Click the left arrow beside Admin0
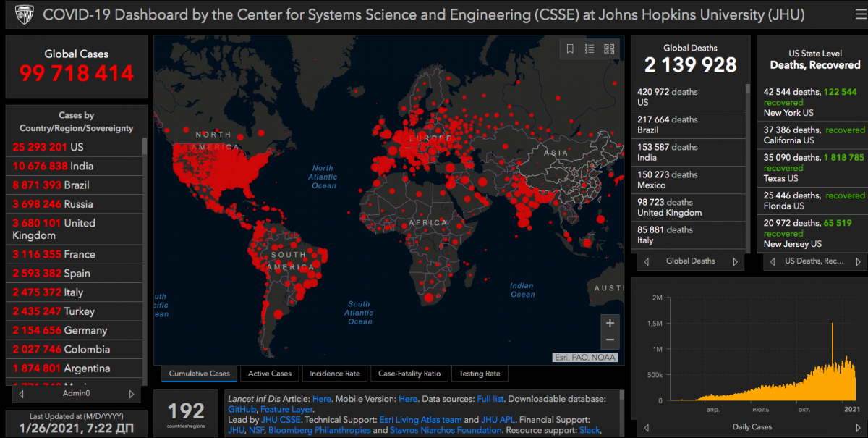 click(x=22, y=395)
